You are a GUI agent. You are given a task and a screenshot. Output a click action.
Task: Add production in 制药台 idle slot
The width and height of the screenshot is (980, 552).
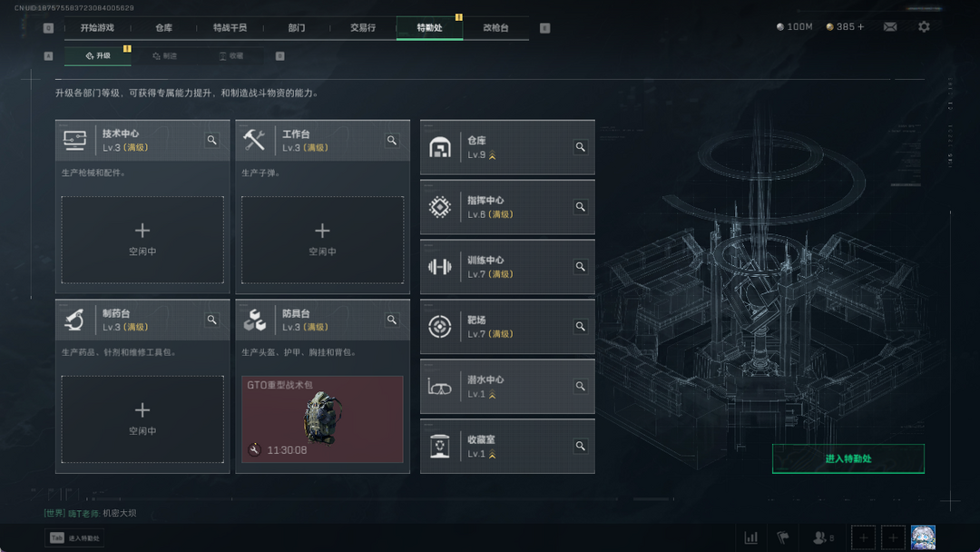click(x=142, y=419)
